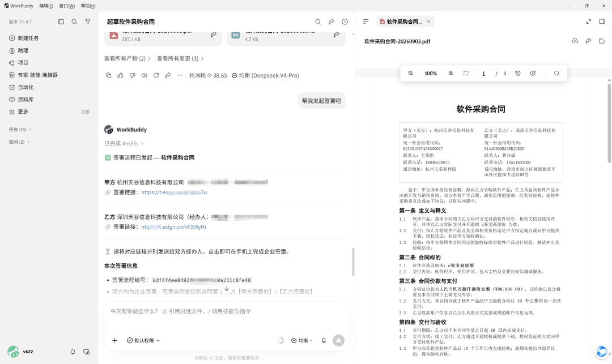Open 查看所有变更 (3)
This screenshot has width=612, height=364.
point(180,58)
